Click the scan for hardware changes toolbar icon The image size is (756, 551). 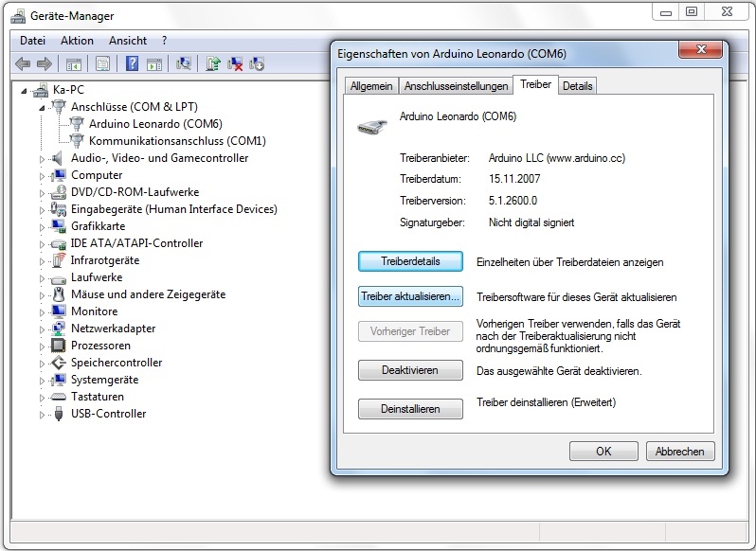[184, 63]
